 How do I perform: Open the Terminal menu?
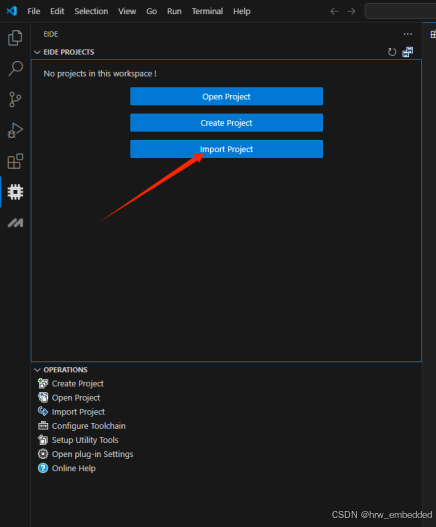[207, 11]
